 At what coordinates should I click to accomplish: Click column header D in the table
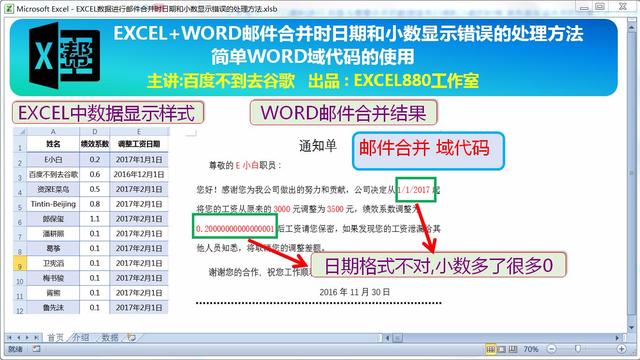point(95,131)
